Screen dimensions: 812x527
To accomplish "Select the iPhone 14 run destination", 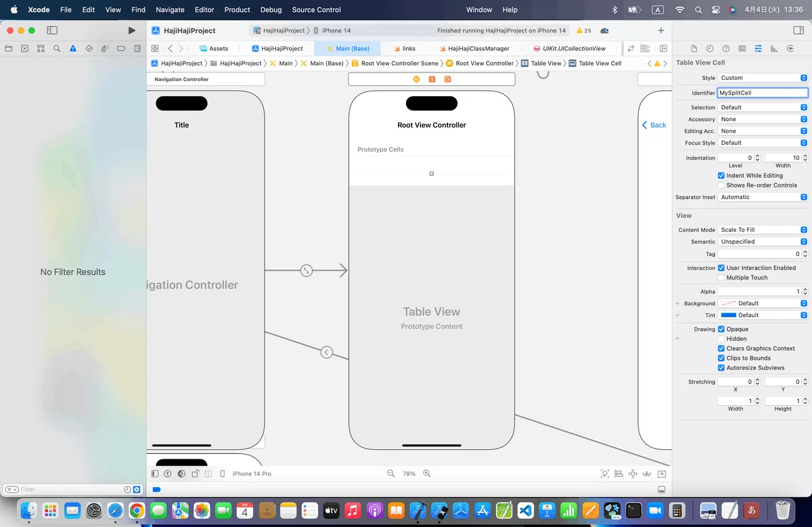I will coord(332,30).
